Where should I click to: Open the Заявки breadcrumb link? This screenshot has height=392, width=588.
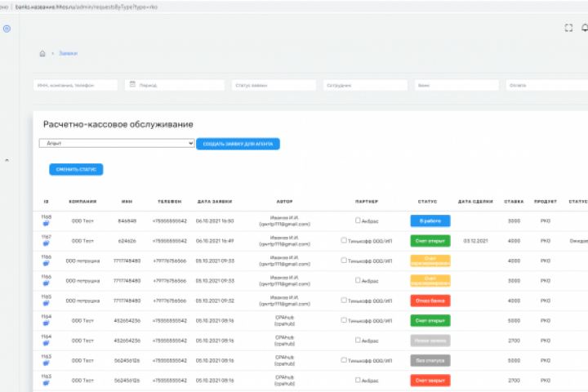pos(69,54)
